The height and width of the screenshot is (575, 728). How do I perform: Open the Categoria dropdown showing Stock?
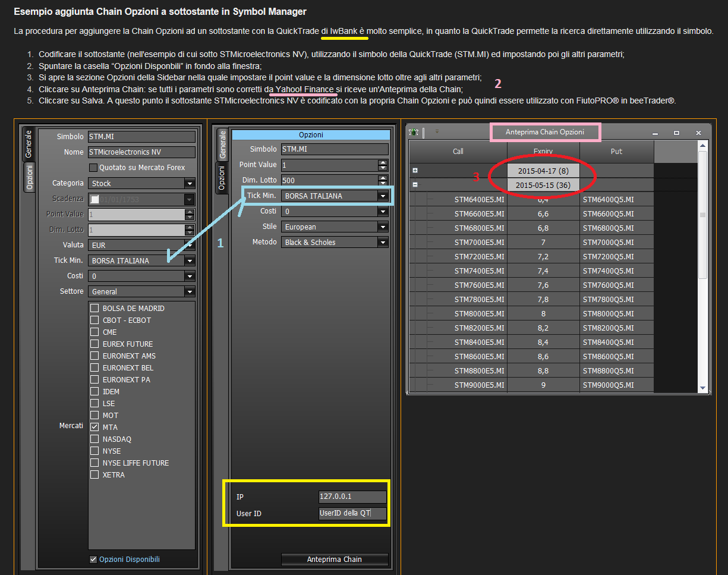pyautogui.click(x=141, y=183)
